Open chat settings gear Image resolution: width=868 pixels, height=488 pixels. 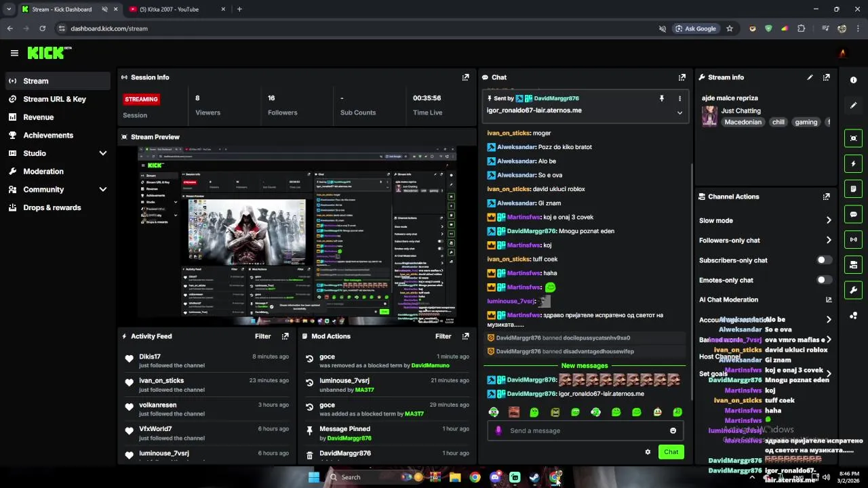coord(648,452)
